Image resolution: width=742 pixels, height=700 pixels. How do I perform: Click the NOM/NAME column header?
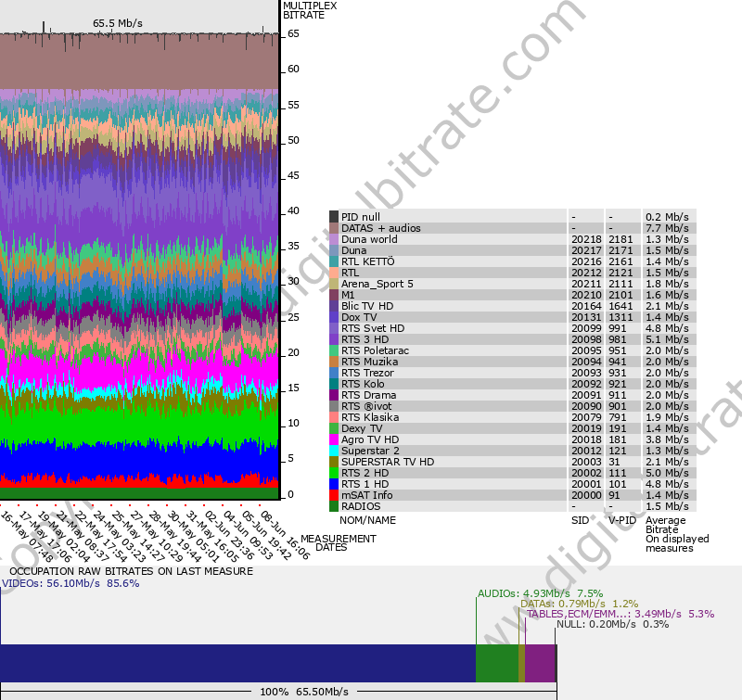point(367,520)
